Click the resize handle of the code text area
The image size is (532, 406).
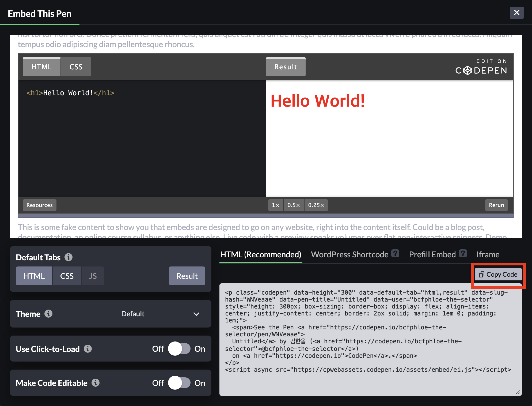518,392
